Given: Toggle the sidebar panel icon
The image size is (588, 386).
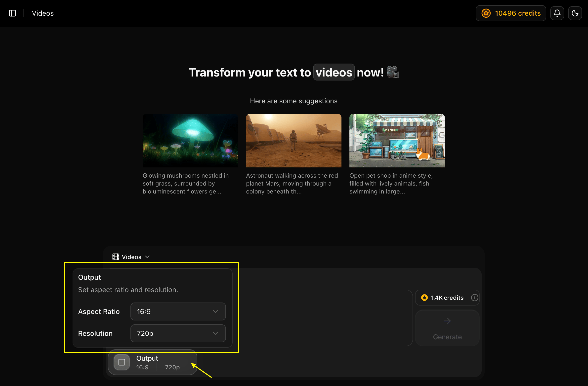Looking at the screenshot, I should (12, 13).
